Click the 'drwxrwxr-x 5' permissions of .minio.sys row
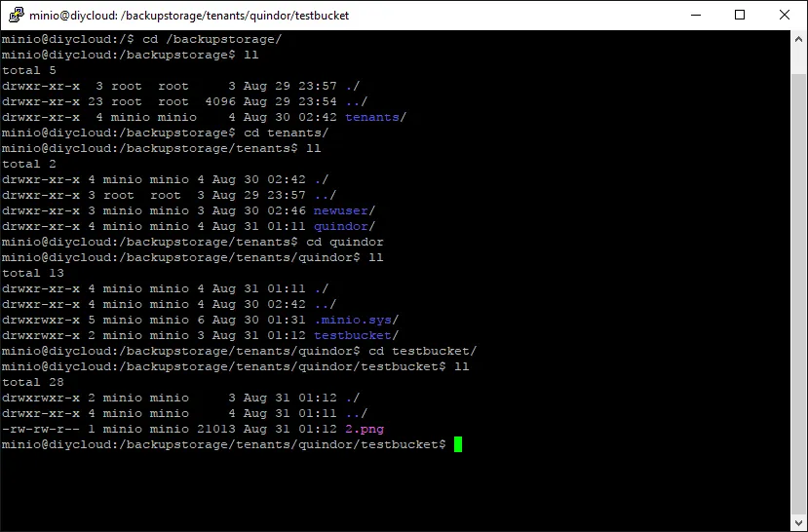808x532 pixels. point(49,320)
